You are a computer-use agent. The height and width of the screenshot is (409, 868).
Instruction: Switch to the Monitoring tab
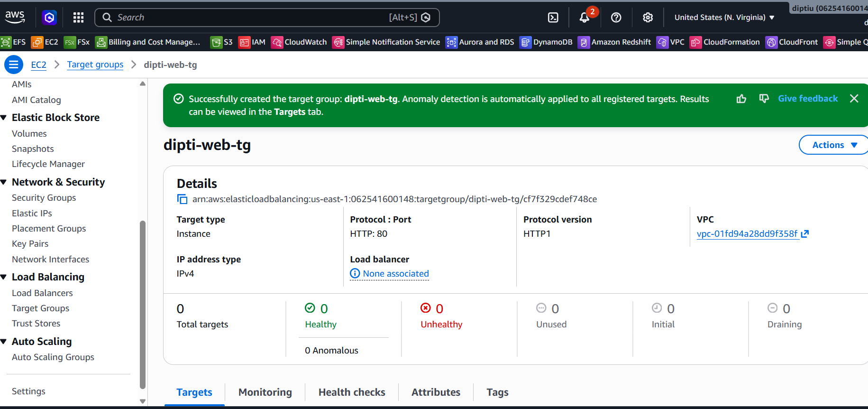(265, 392)
